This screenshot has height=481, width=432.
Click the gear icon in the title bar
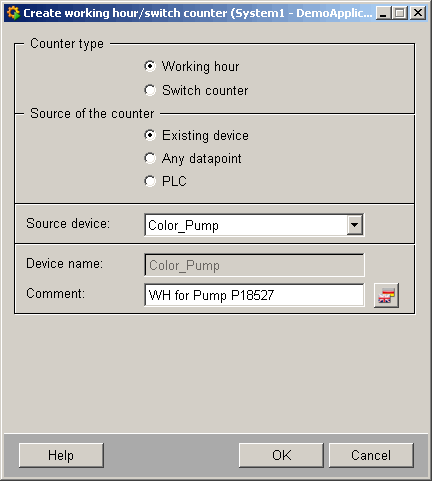coord(13,13)
